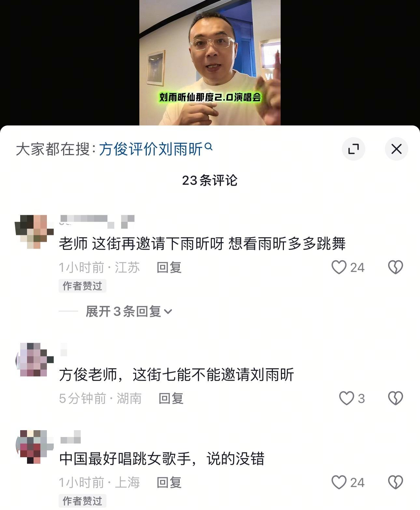The width and height of the screenshot is (420, 510).
Task: Reply to the 江苏 comment
Action: coord(169,268)
